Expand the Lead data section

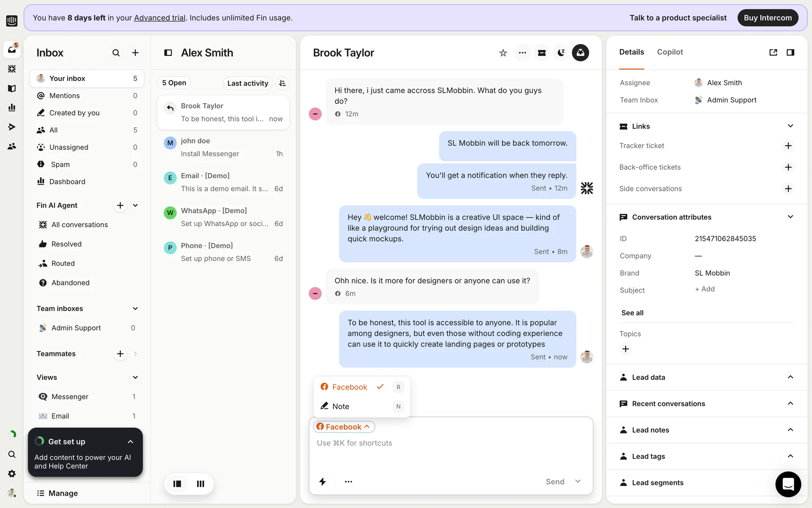[790, 377]
